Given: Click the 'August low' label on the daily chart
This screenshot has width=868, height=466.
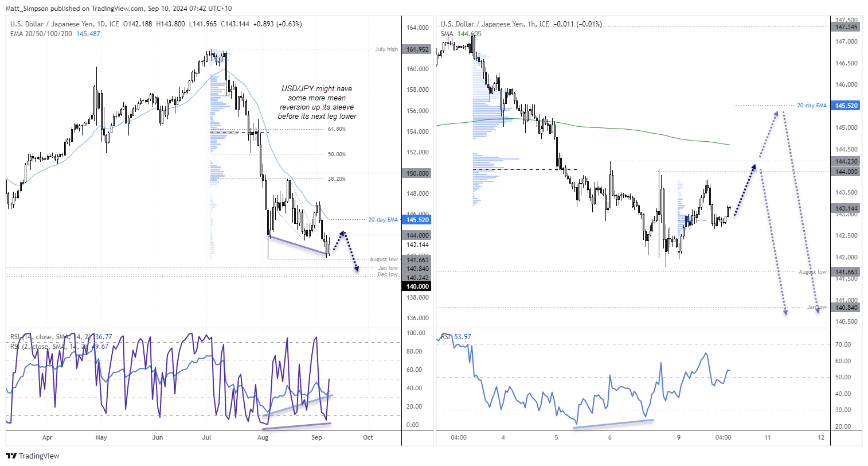Looking at the screenshot, I should 384,260.
